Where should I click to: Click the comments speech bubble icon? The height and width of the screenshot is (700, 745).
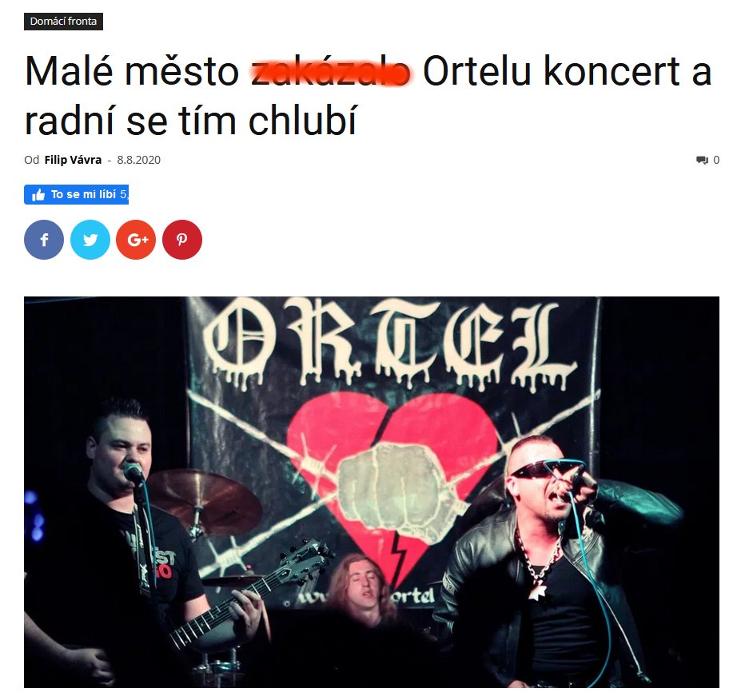[x=702, y=160]
